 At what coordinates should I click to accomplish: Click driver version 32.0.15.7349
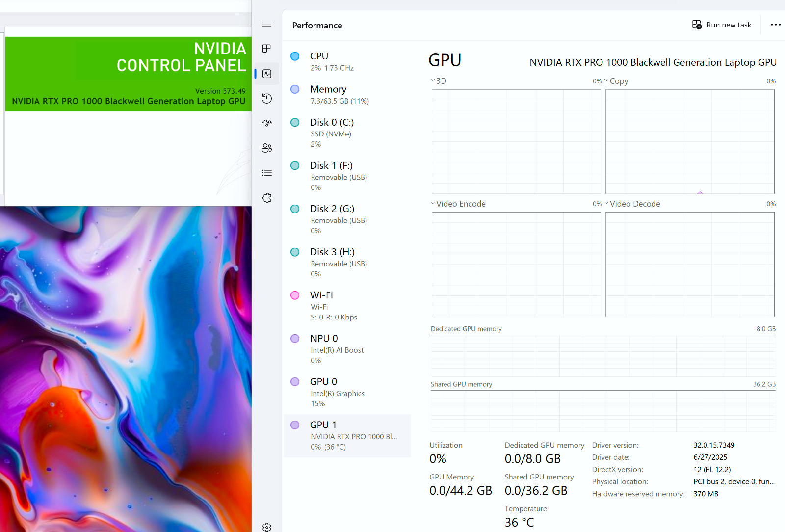(x=714, y=445)
